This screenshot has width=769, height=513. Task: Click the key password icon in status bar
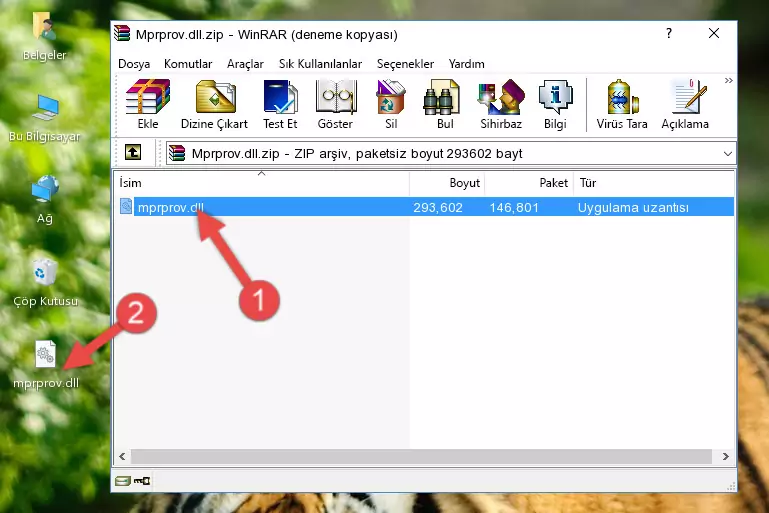[142, 481]
